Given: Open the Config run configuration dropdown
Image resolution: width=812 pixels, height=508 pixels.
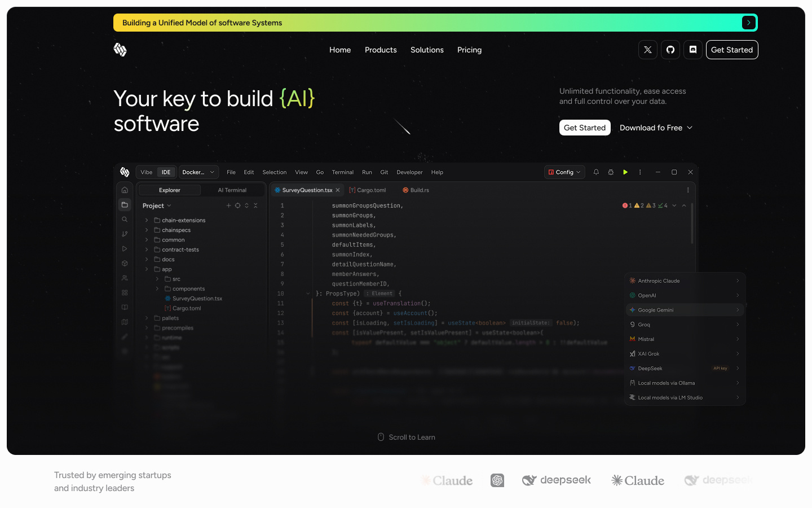Looking at the screenshot, I should [564, 172].
